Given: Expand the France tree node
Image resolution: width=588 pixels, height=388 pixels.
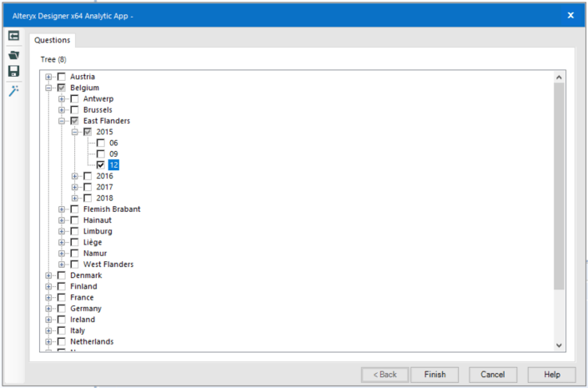Looking at the screenshot, I should point(49,298).
